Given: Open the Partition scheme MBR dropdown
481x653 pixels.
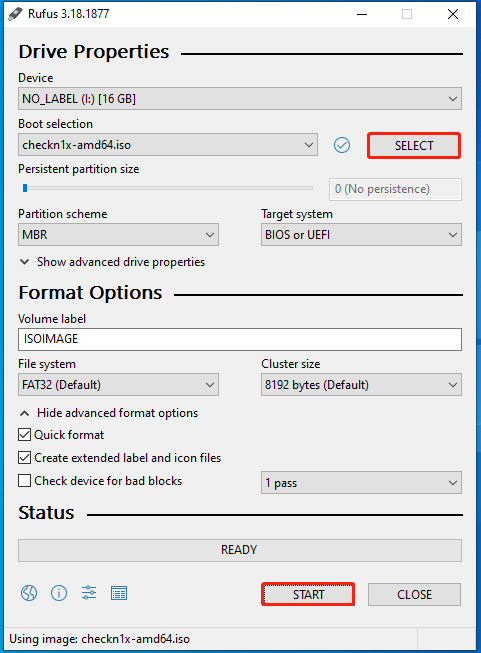Looking at the screenshot, I should [x=118, y=234].
